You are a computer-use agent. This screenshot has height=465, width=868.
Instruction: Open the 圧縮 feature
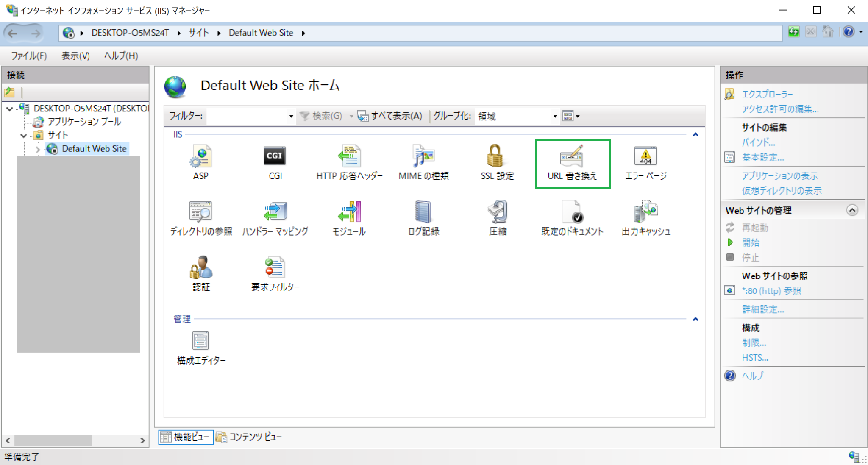[x=497, y=218]
